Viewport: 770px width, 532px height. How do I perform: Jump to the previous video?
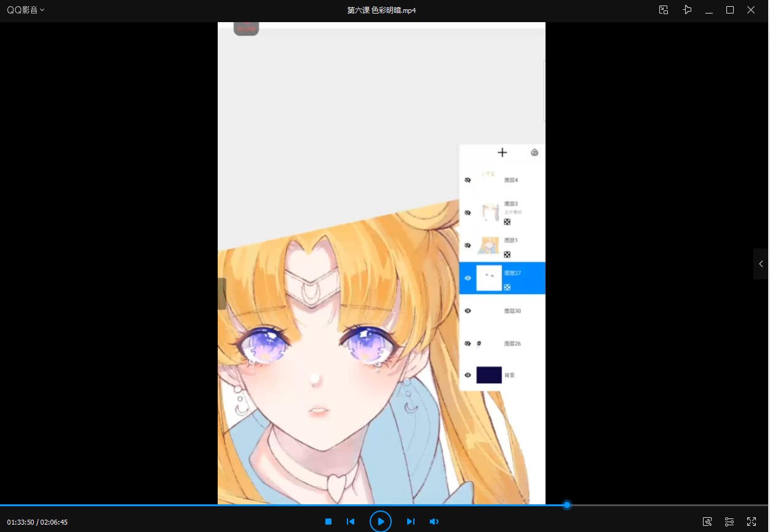351,522
